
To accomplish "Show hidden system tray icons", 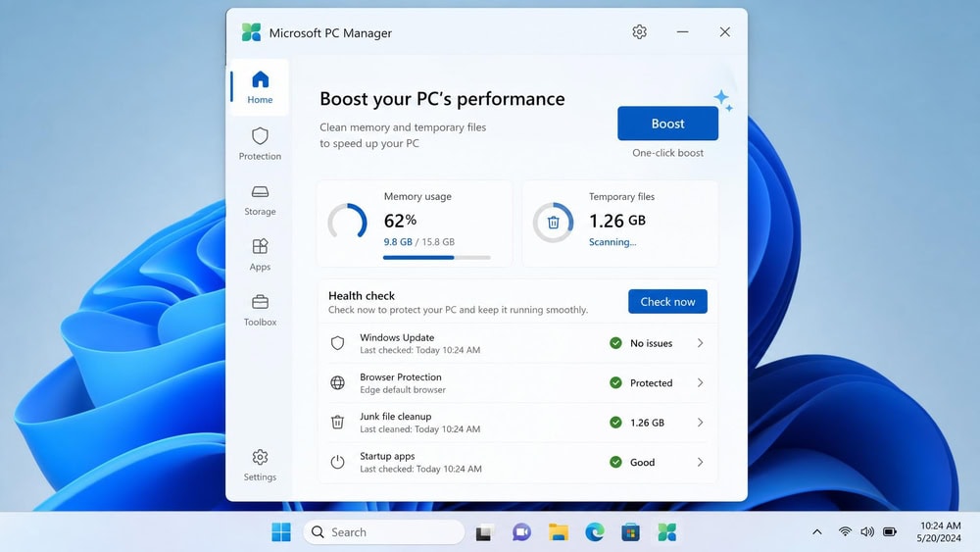I will 817,532.
